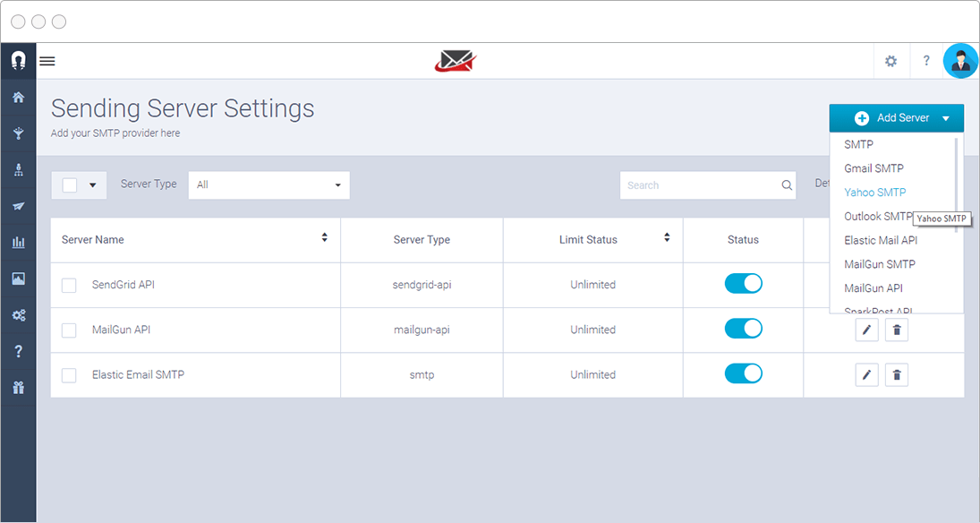Click the Add Server menu scrollbar

click(956, 185)
